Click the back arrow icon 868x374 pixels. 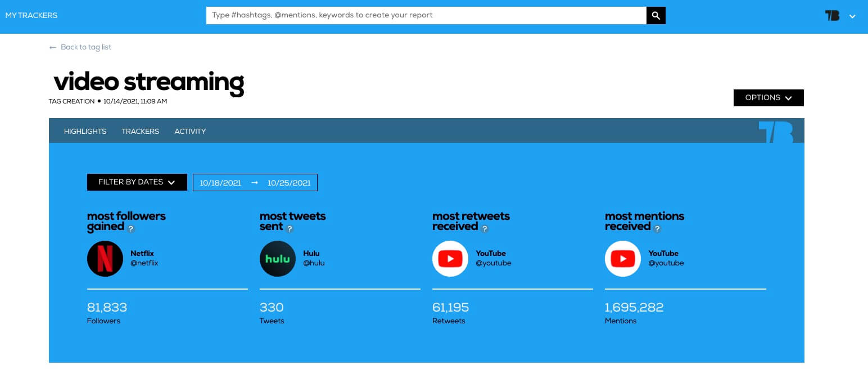[x=53, y=47]
